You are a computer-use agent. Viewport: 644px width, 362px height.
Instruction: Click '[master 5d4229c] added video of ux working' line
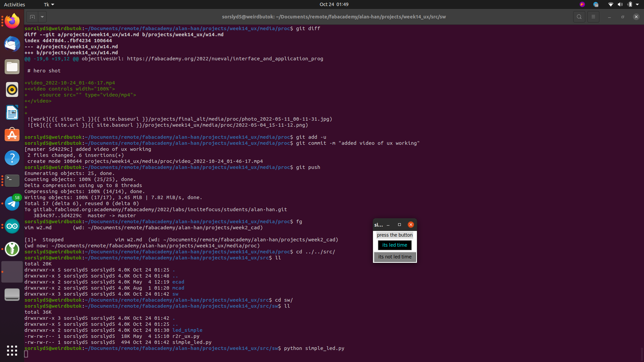(x=88, y=149)
